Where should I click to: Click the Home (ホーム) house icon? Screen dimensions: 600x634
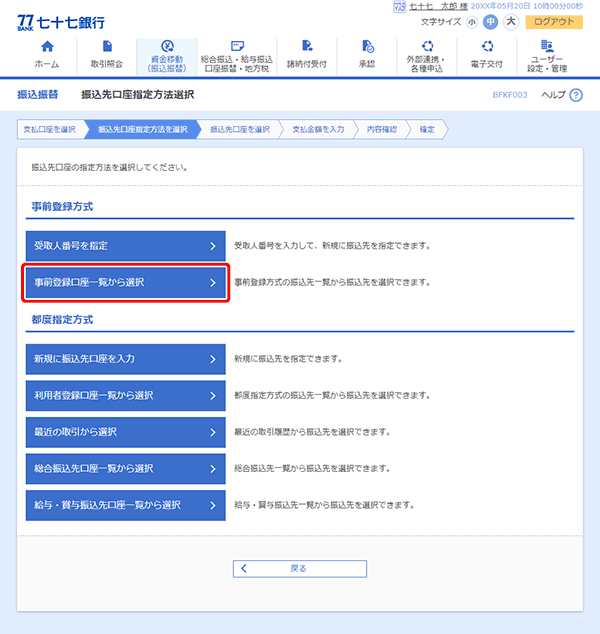(46, 47)
